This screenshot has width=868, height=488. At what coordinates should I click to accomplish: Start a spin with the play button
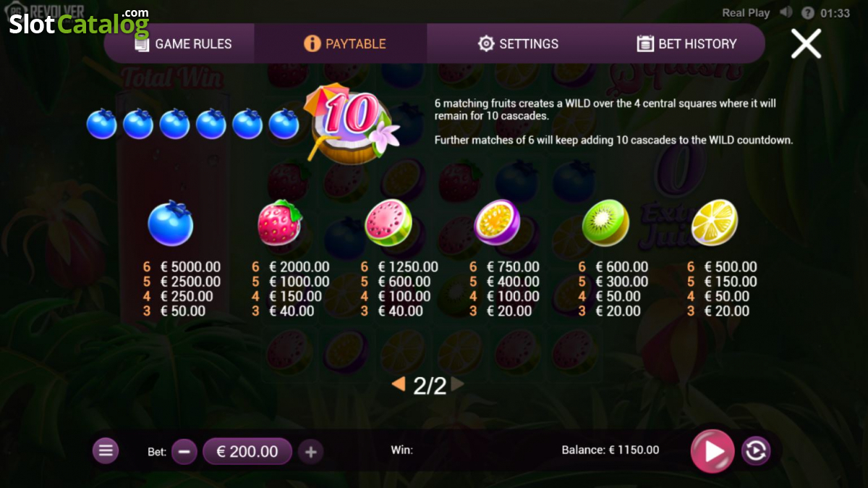click(712, 451)
